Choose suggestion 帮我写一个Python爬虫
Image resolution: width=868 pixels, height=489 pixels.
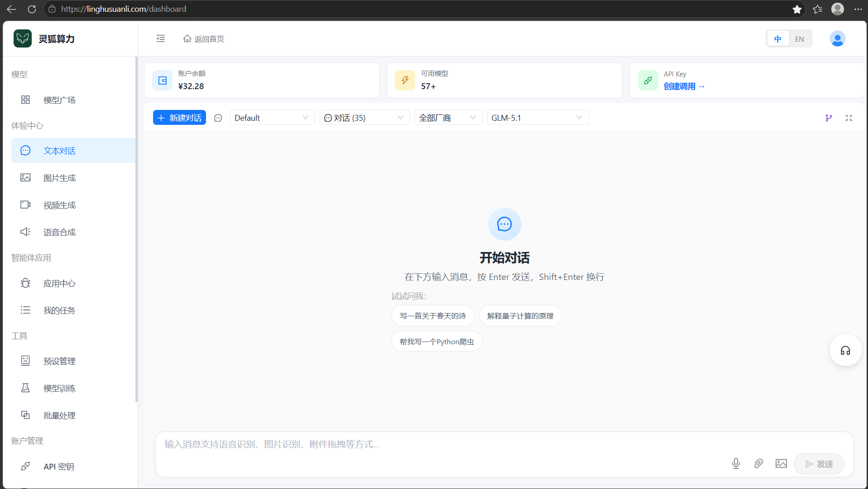coord(437,342)
